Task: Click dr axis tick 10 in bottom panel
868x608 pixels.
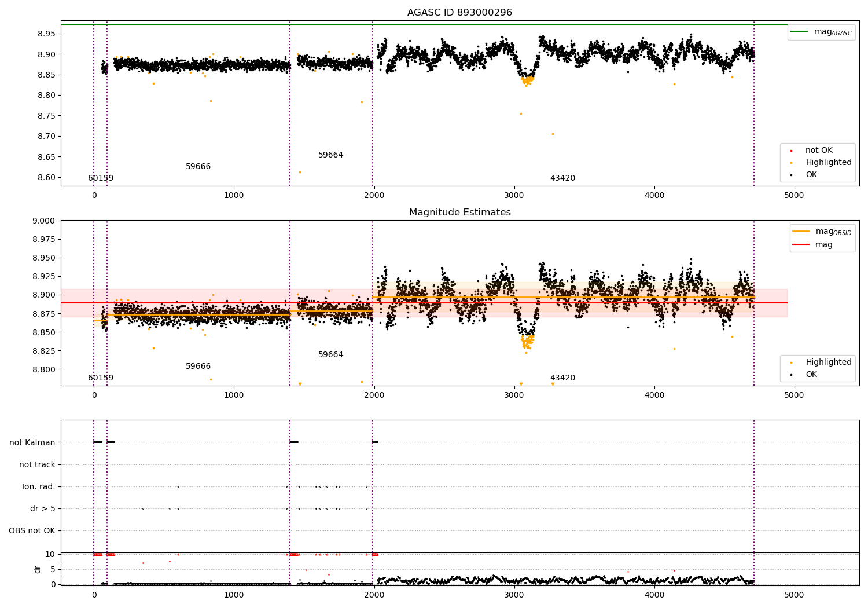Action: [50, 554]
